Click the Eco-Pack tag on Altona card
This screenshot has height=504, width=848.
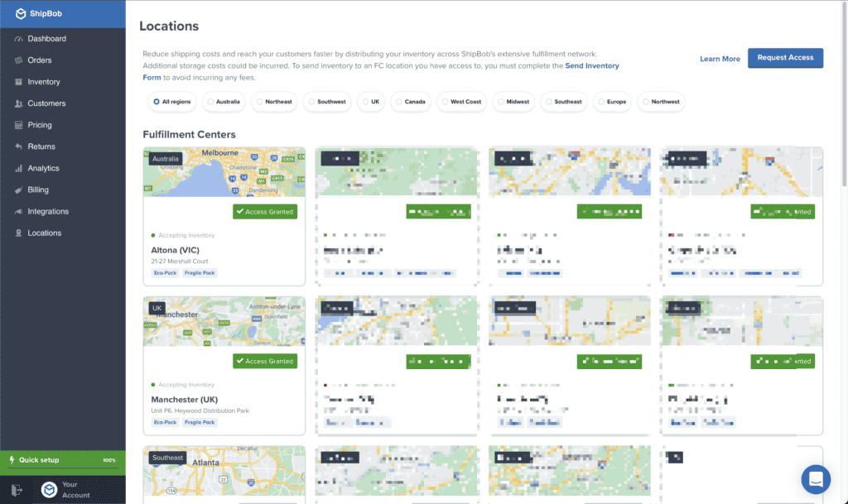165,273
